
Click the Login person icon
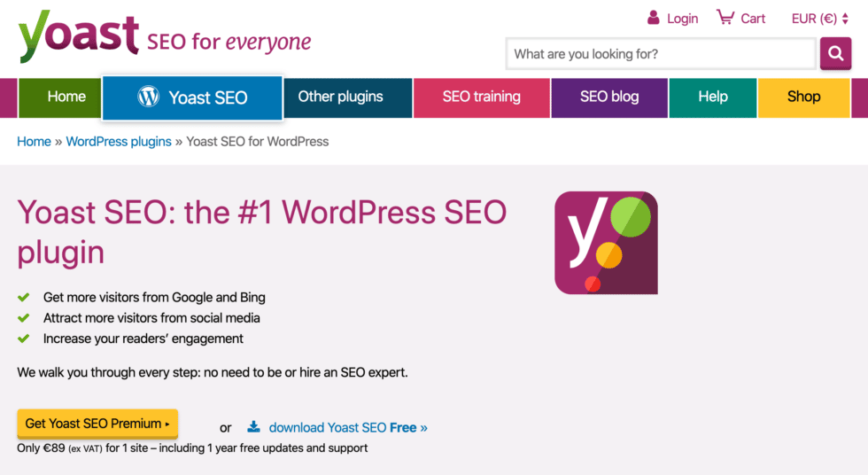click(x=654, y=18)
